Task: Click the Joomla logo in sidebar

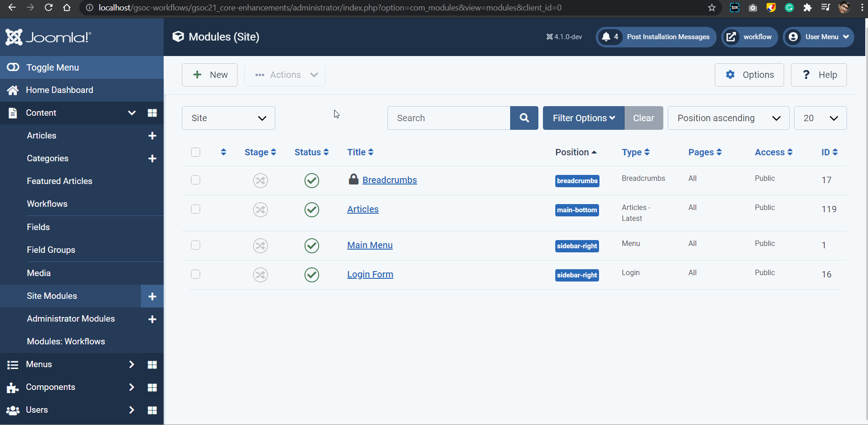Action: point(48,37)
